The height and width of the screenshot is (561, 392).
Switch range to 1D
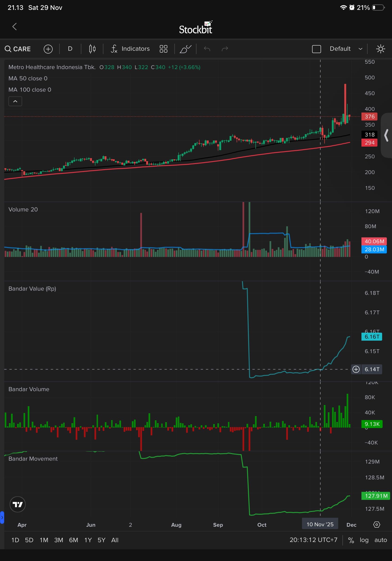[15, 540]
